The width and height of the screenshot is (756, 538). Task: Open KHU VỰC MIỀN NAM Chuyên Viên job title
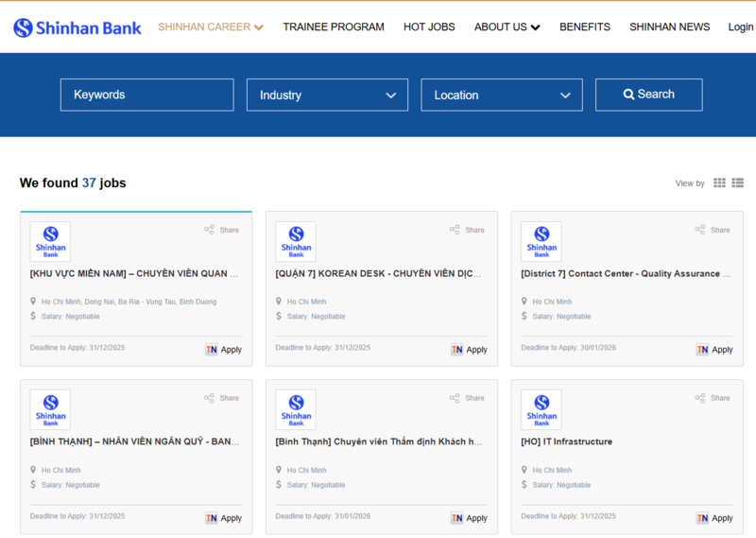click(x=134, y=273)
